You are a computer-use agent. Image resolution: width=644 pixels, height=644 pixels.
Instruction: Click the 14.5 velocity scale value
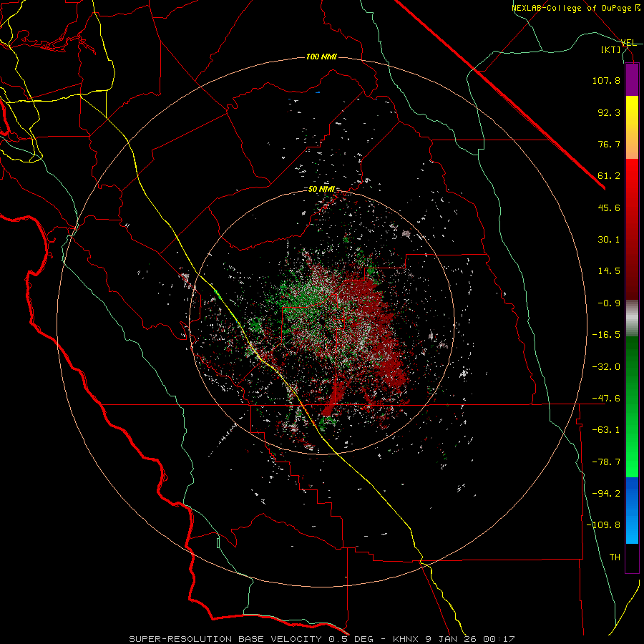(x=609, y=271)
